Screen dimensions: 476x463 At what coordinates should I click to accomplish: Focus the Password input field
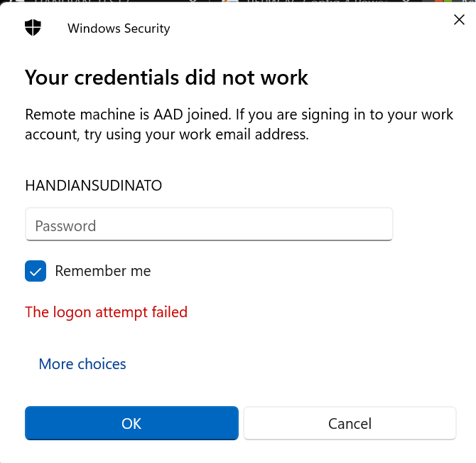(x=209, y=225)
